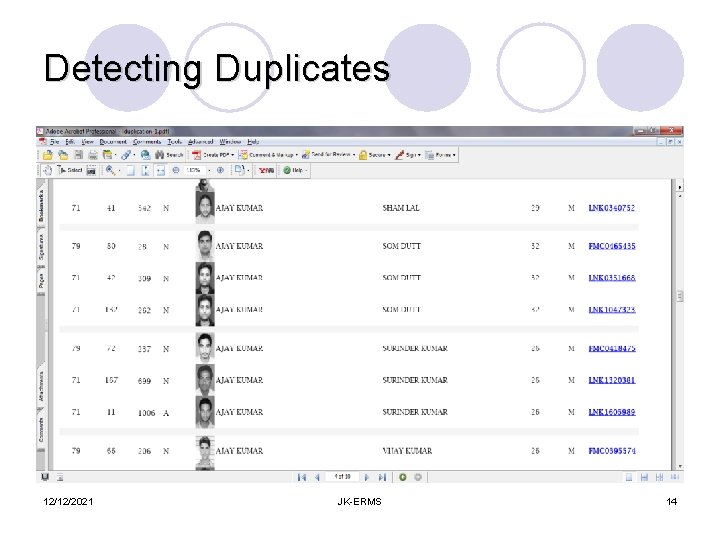The width and height of the screenshot is (720, 540).
Task: Set Fit Page view
Action: [x=145, y=170]
